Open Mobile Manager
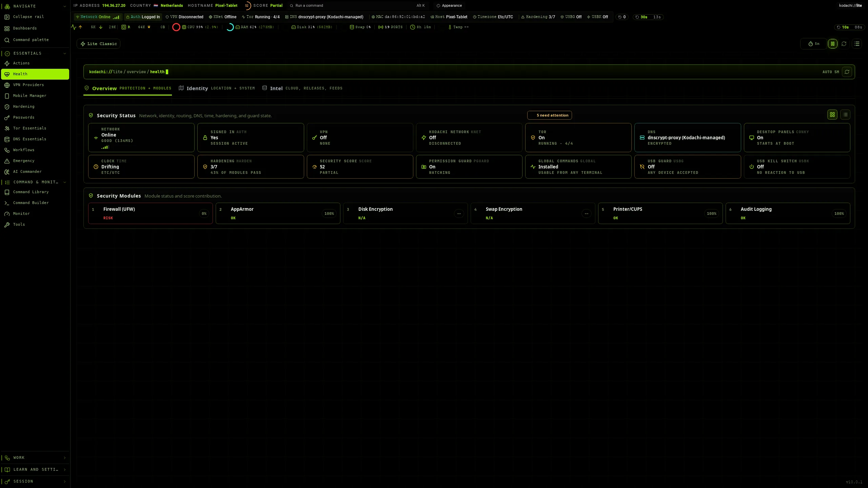 click(x=35, y=96)
